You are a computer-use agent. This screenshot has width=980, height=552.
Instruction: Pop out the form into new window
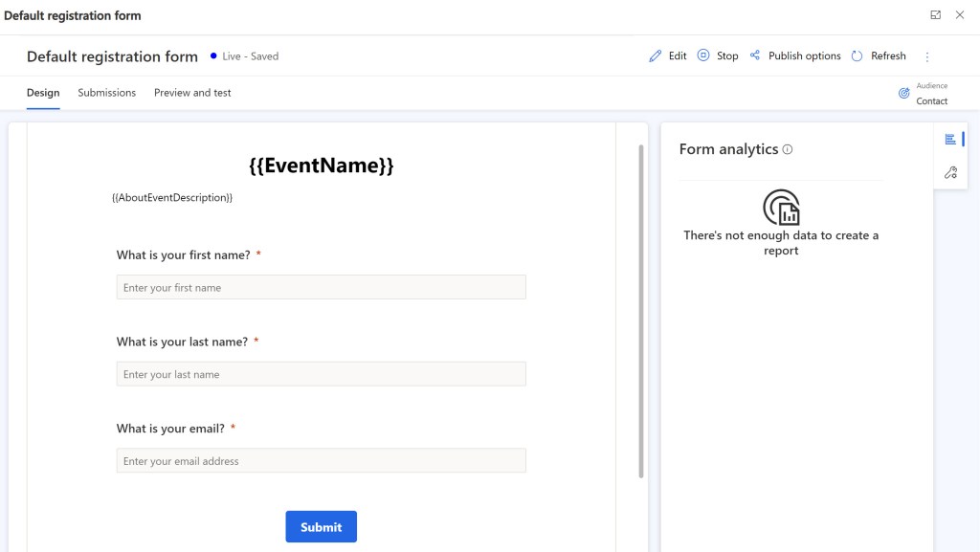[935, 15]
